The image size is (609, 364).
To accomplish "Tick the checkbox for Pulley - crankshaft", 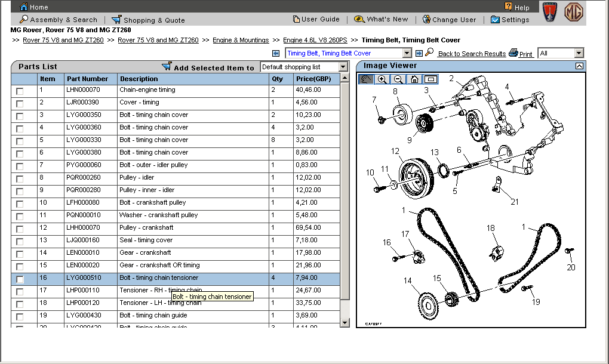I will coord(20,229).
